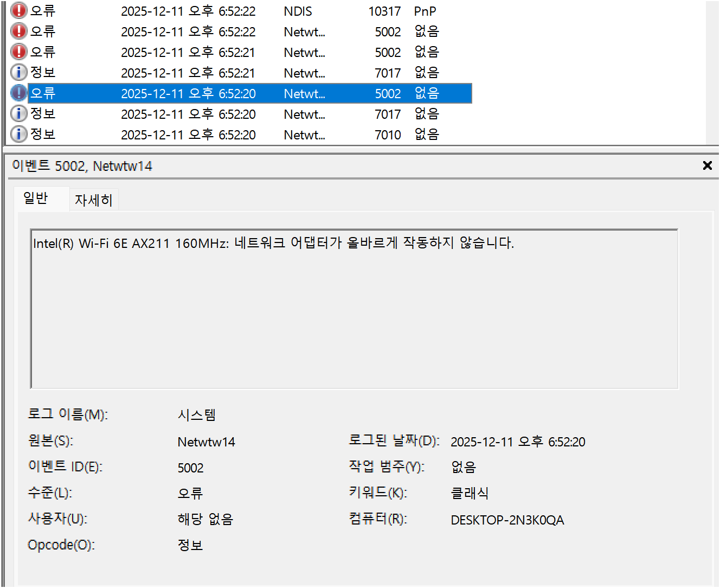The height and width of the screenshot is (588, 720).
Task: Click the Netwtw14 source value in details
Action: [207, 441]
